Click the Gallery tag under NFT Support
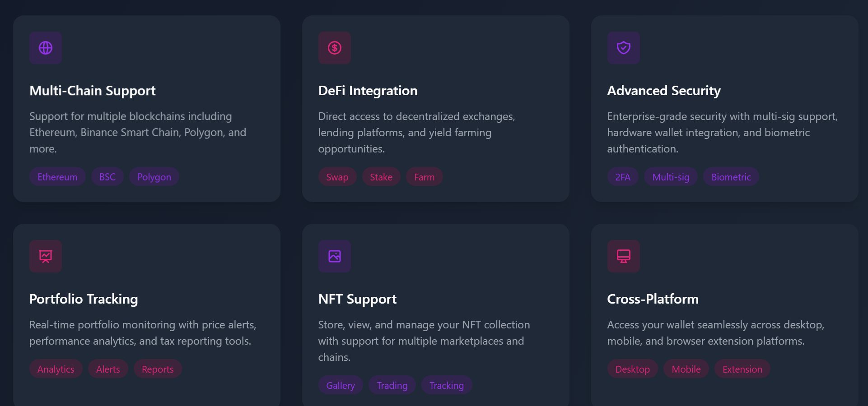Viewport: 868px width, 406px height. click(x=341, y=386)
